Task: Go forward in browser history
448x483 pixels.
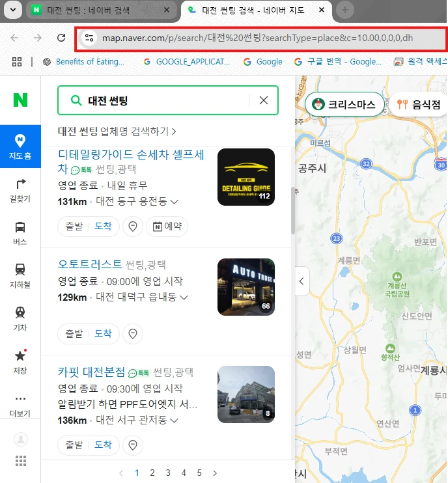Action: point(38,38)
